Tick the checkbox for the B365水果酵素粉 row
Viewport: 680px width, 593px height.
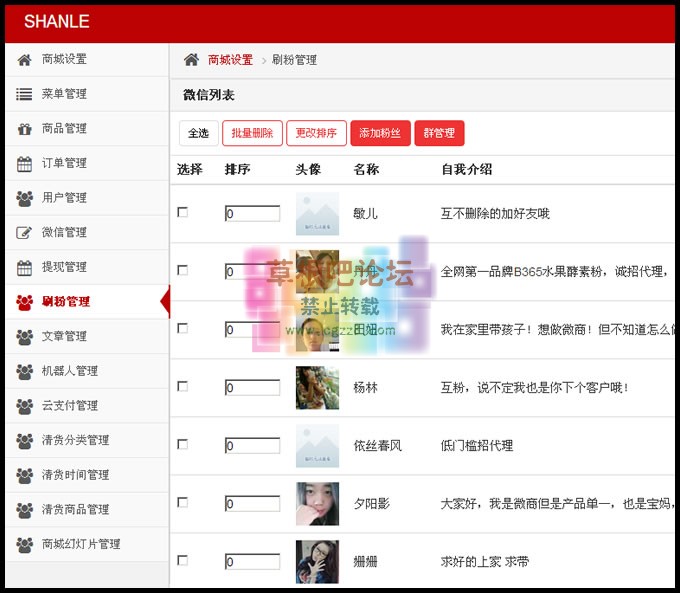[x=183, y=270]
